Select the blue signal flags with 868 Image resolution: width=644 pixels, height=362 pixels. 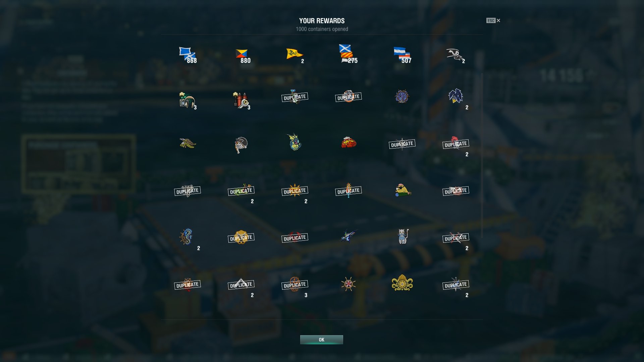[187, 55]
